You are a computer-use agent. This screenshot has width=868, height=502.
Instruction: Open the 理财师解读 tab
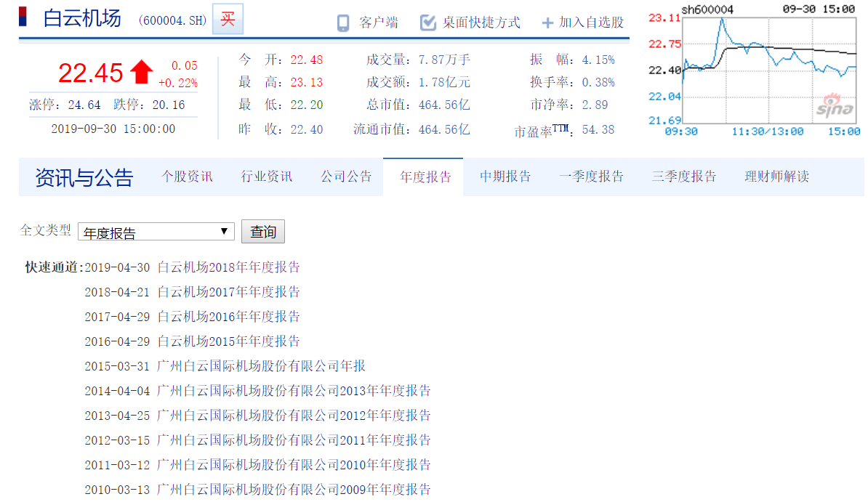[x=776, y=177]
